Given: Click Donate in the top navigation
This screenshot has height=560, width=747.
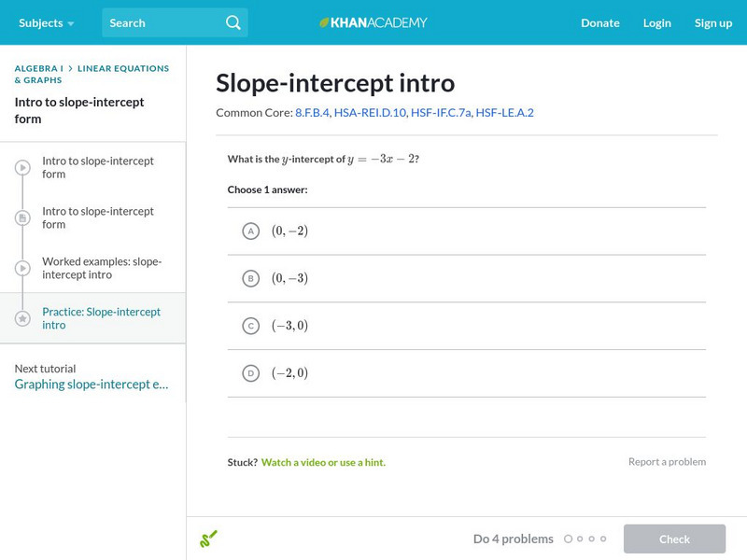Looking at the screenshot, I should coord(599,22).
